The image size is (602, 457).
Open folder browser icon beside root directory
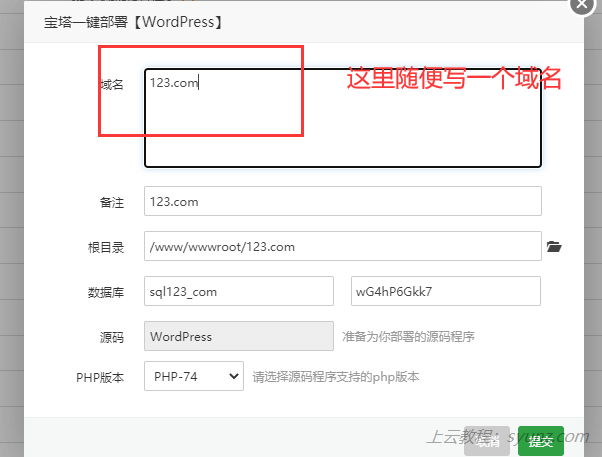pos(554,247)
